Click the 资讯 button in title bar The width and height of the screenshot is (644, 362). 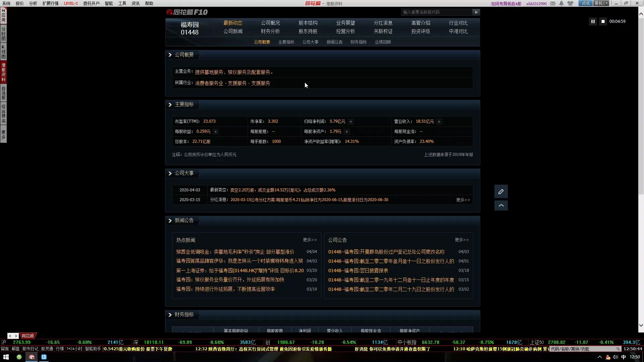pos(585,3)
